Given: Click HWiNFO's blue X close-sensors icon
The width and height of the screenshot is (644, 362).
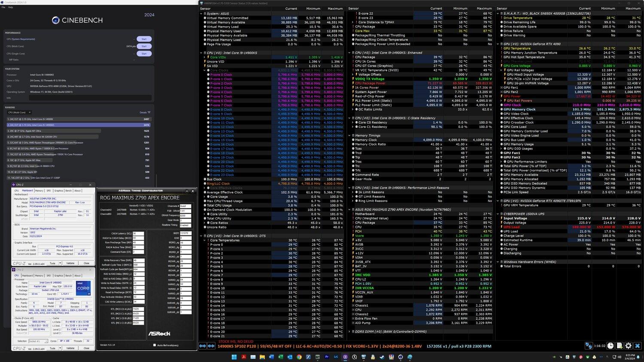Looking at the screenshot, I should click(x=638, y=346).
